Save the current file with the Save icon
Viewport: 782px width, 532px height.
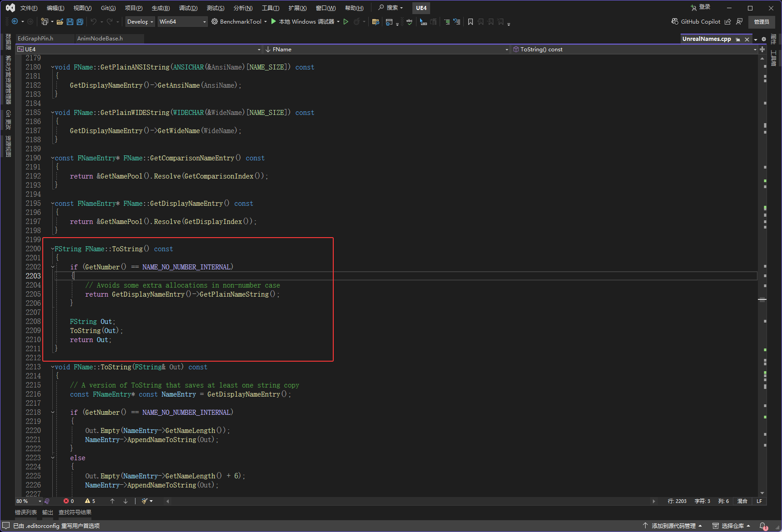pos(70,21)
